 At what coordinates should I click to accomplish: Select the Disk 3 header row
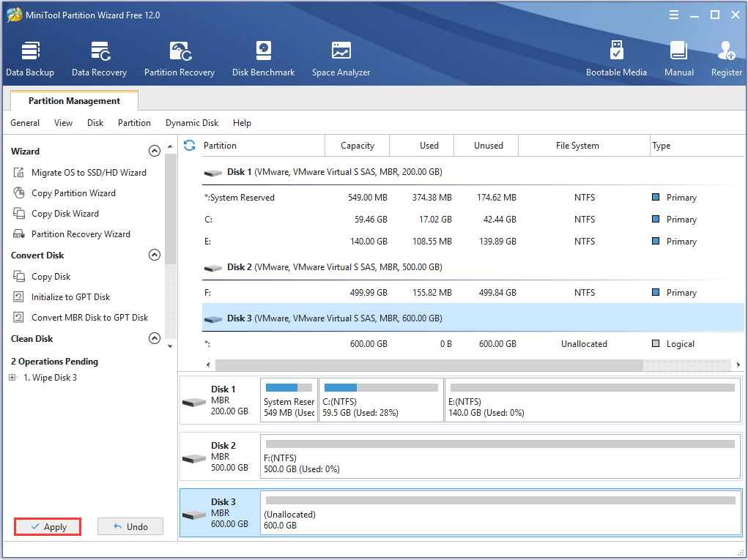(473, 318)
